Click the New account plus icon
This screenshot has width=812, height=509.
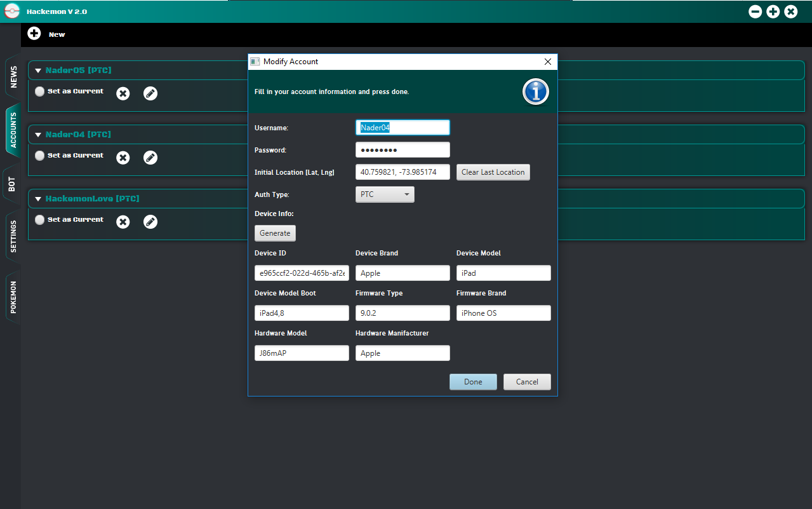[x=34, y=34]
